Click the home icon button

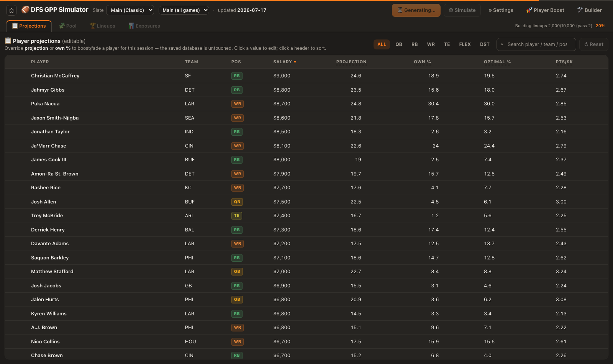pyautogui.click(x=11, y=10)
